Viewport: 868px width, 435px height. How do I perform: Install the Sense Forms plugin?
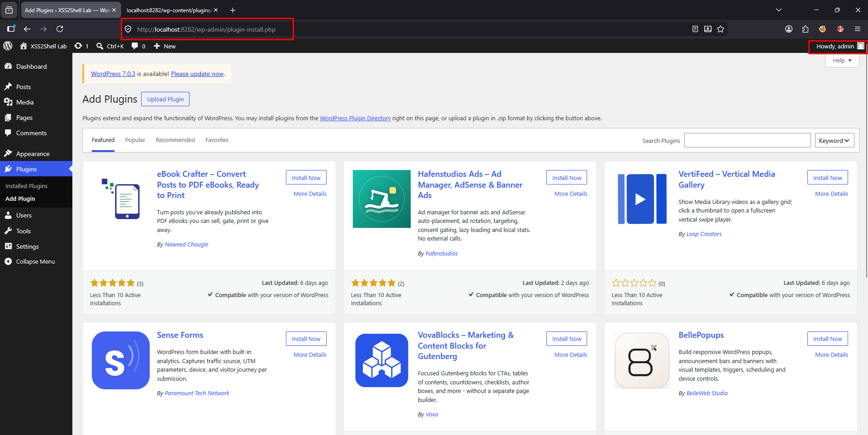(306, 339)
